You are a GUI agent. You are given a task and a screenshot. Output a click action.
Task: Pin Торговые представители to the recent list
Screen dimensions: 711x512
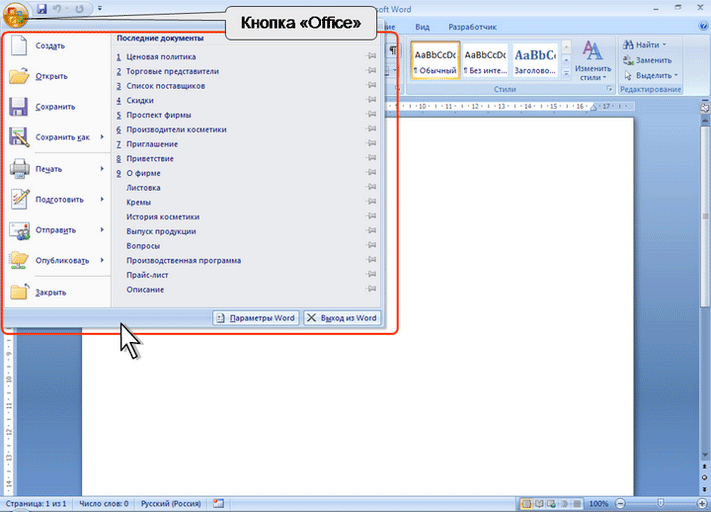(371, 70)
